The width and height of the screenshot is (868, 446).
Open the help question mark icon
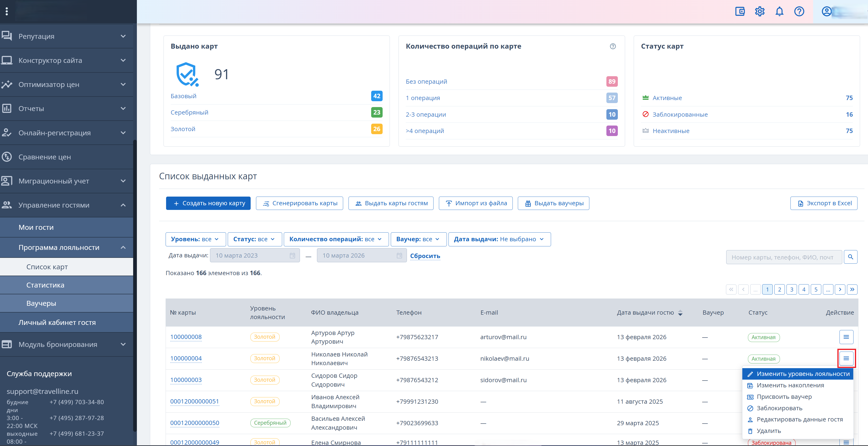pos(799,11)
